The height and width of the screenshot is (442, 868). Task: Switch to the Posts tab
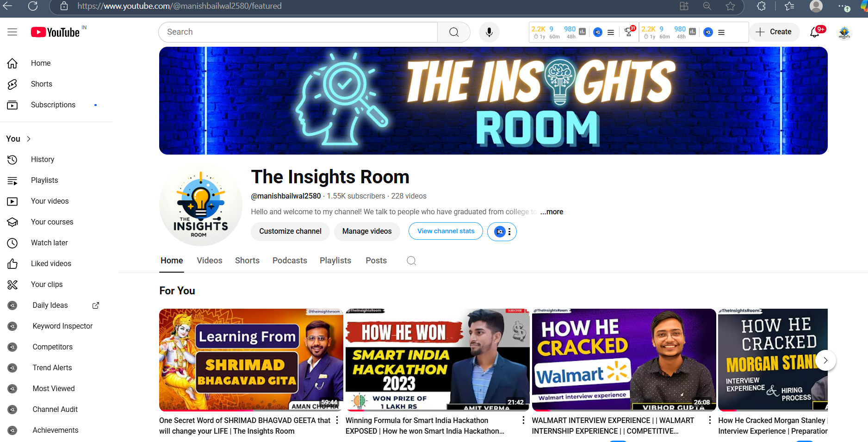click(376, 261)
